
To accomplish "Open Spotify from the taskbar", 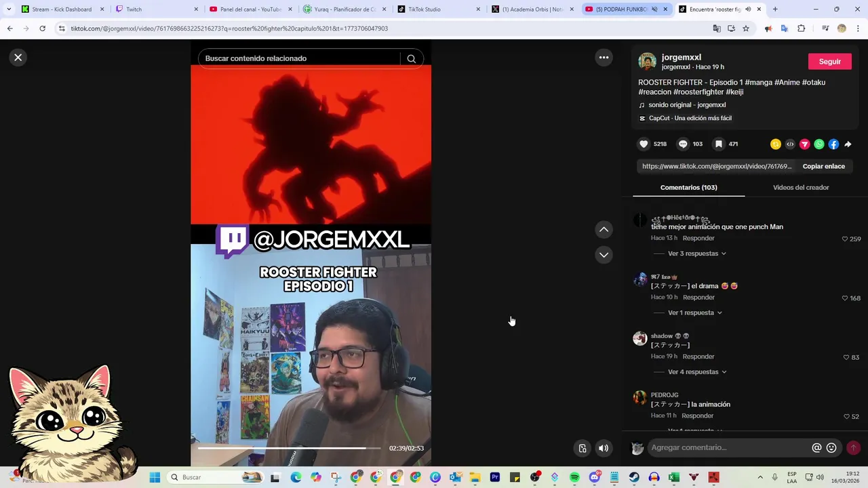I will coord(575,477).
